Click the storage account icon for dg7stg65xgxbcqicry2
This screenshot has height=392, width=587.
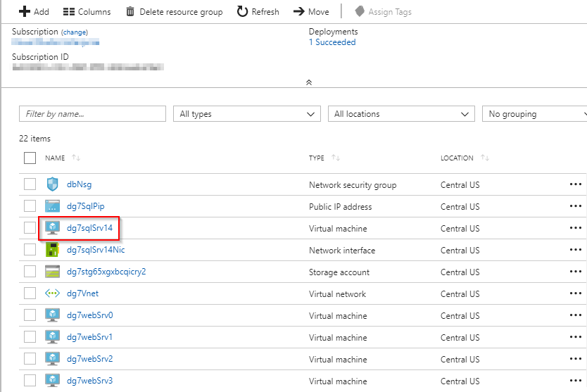pyautogui.click(x=52, y=272)
